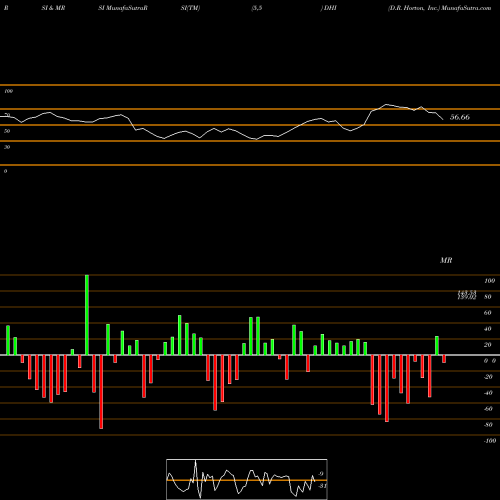This screenshot has height=500, width=500.
Task: Select the "(D.R. Horton, Inc.) MunafaSutra.com" header text
Action: pyautogui.click(x=439, y=8)
